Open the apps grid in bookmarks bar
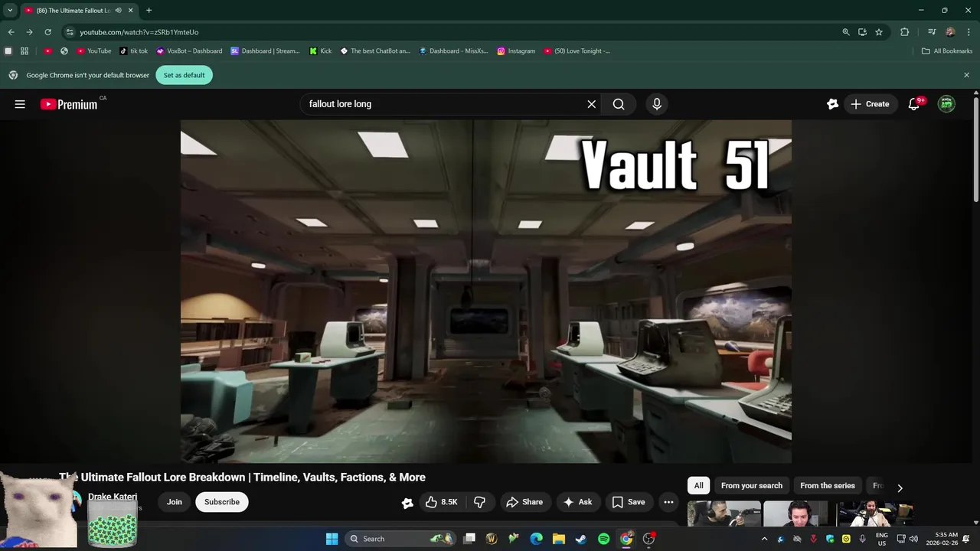Viewport: 980px width, 551px height. (24, 51)
